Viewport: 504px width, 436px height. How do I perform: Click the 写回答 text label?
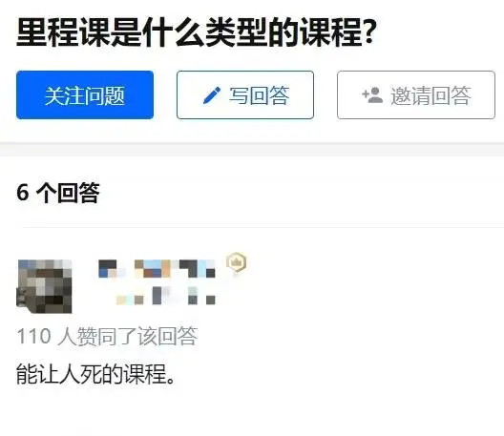click(259, 95)
